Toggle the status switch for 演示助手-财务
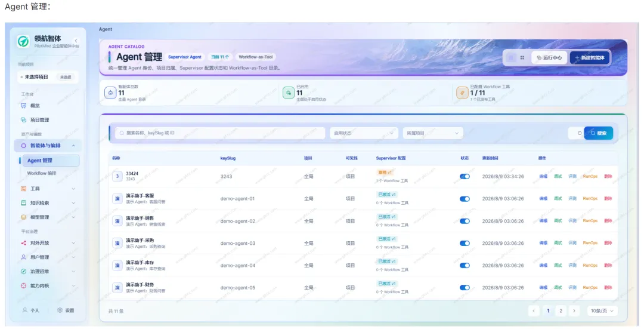The width and height of the screenshot is (644, 329). pos(465,287)
